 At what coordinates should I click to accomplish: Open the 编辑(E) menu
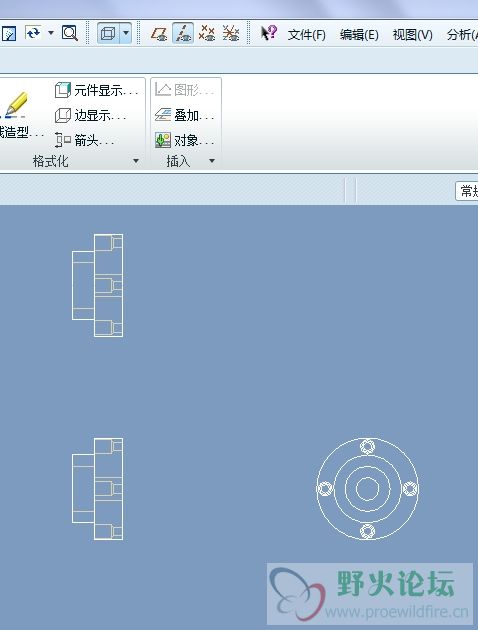pyautogui.click(x=359, y=35)
